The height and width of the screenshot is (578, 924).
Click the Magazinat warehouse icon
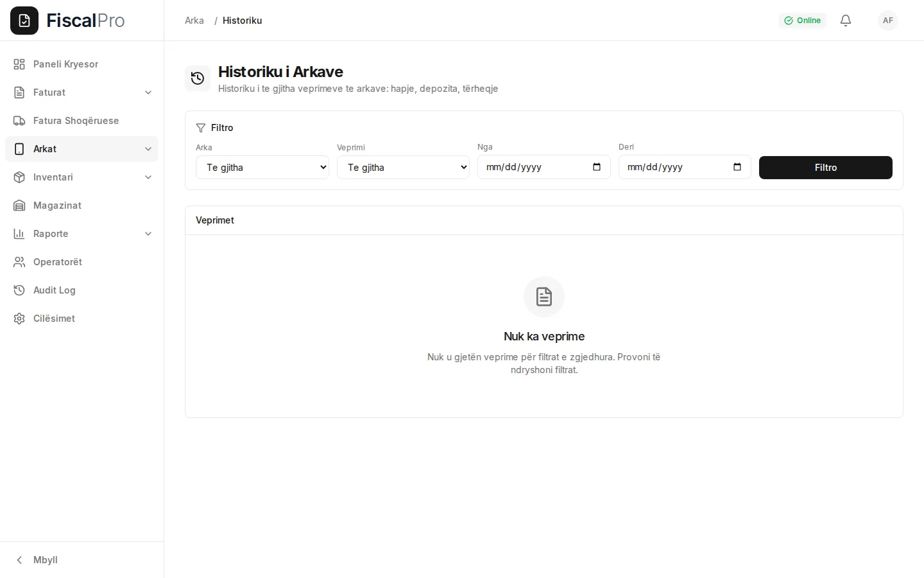coord(19,206)
